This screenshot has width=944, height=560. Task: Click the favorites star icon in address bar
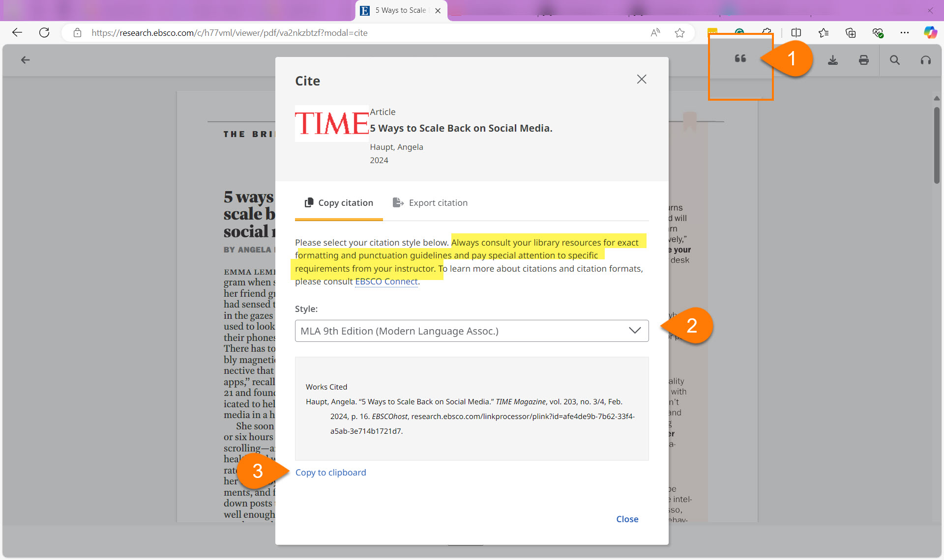680,32
